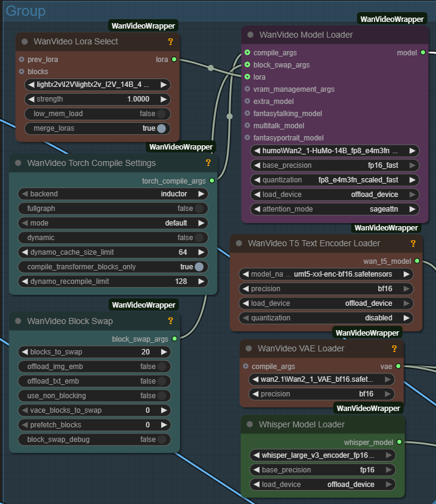436x504 pixels.
Task: Toggle compile_transformer_blocks_only switch
Action: [x=113, y=267]
